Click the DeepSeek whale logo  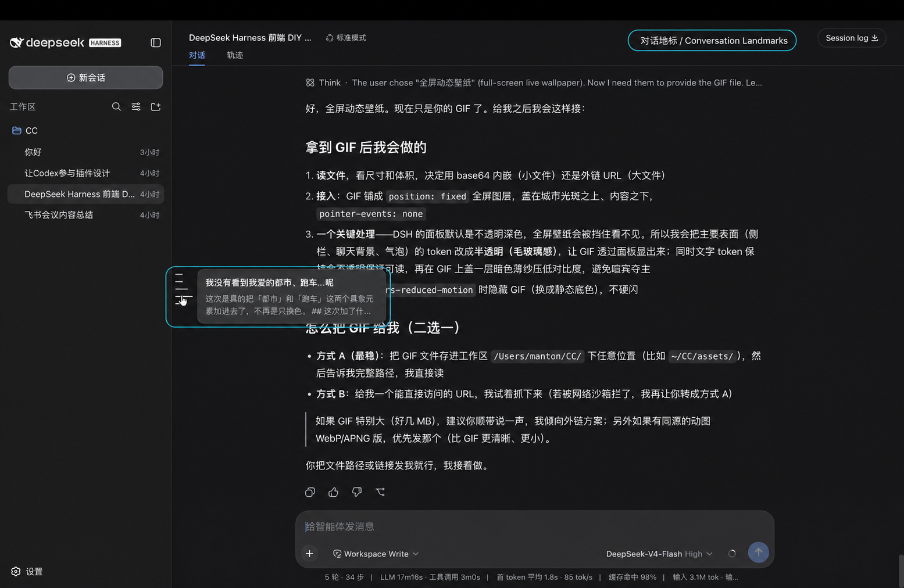pos(16,42)
